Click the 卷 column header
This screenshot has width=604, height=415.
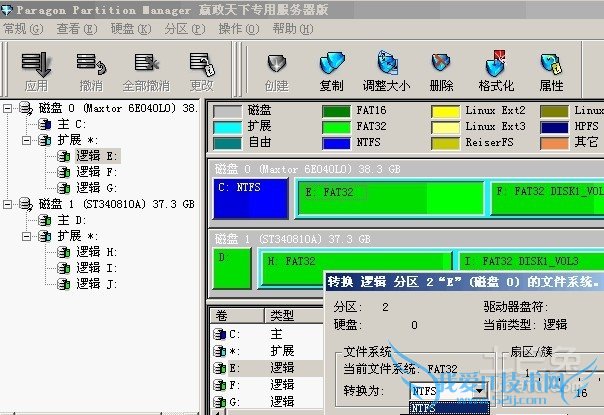point(237,315)
